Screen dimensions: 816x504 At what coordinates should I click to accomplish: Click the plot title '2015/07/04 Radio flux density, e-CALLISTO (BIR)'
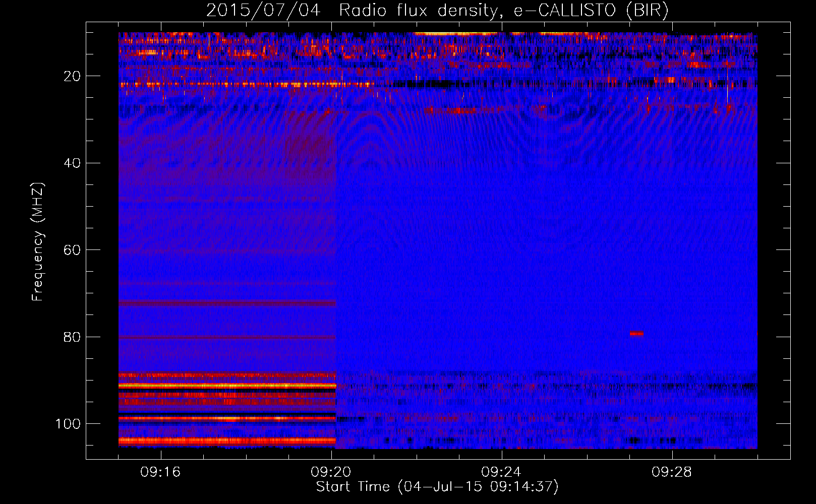click(x=437, y=10)
